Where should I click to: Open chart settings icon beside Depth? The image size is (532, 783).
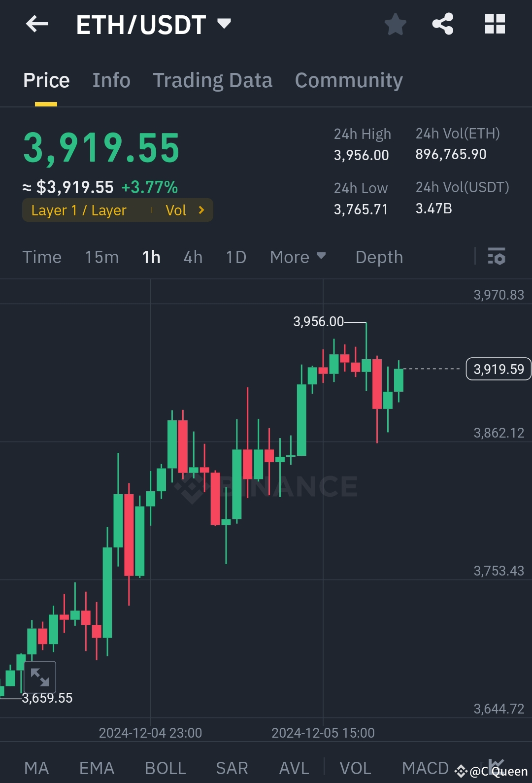pos(497,257)
